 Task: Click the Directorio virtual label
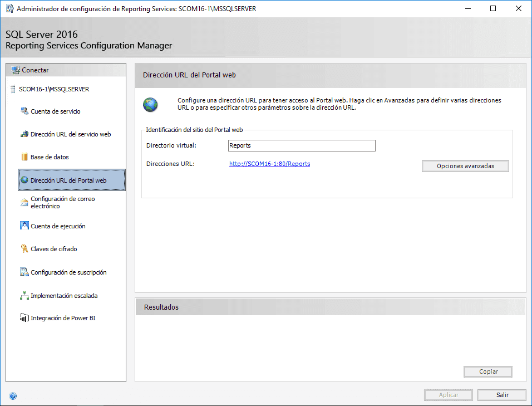pyautogui.click(x=171, y=145)
